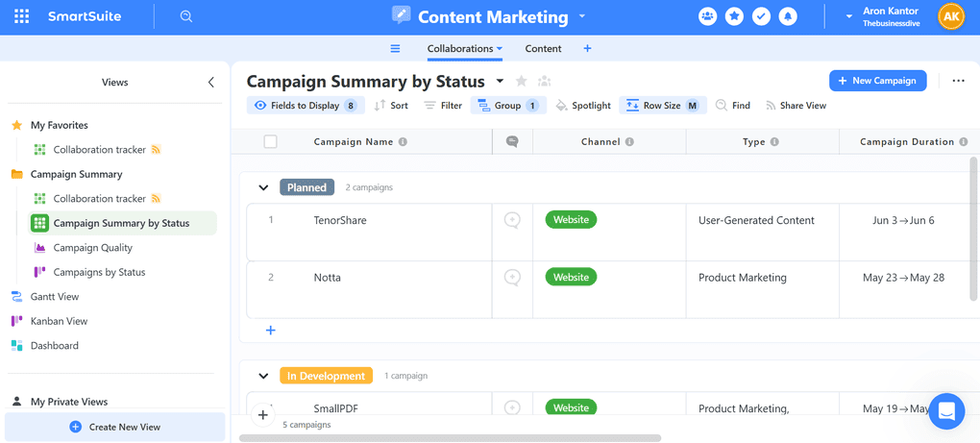This screenshot has height=443, width=980.
Task: Open the Content Marketing title dropdown arrow
Action: click(582, 16)
